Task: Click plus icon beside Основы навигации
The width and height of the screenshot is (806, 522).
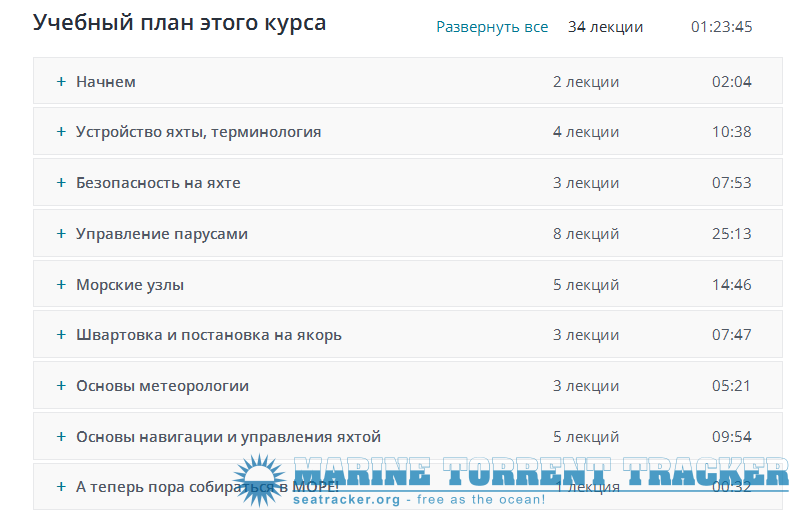Action: [61, 436]
